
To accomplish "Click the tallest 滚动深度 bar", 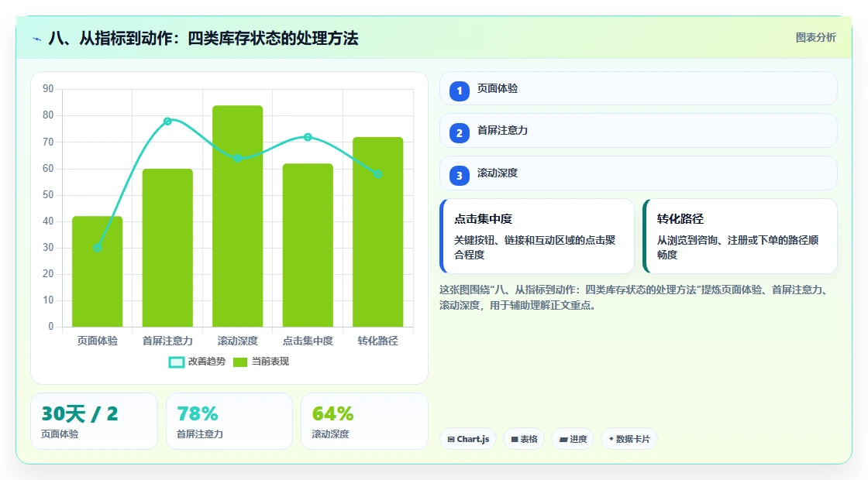I will (237, 216).
